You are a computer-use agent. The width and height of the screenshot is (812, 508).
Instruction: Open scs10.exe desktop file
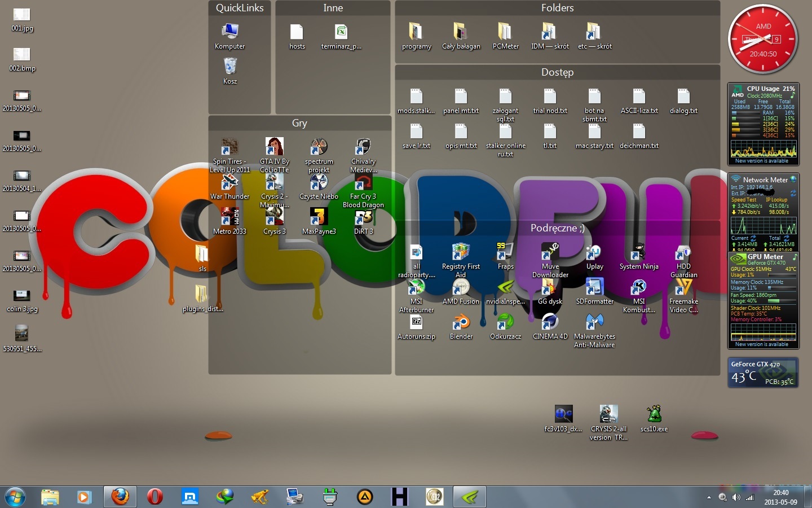coord(654,419)
